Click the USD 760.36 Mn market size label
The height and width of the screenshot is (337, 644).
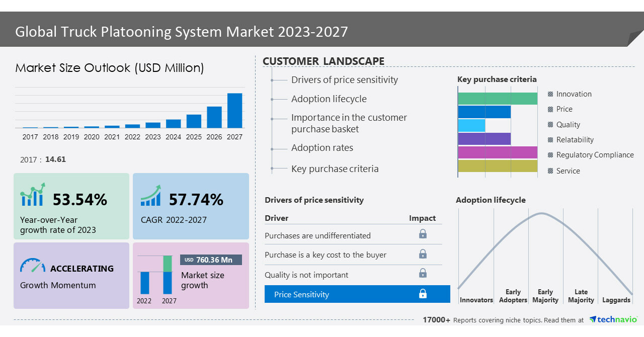click(211, 260)
